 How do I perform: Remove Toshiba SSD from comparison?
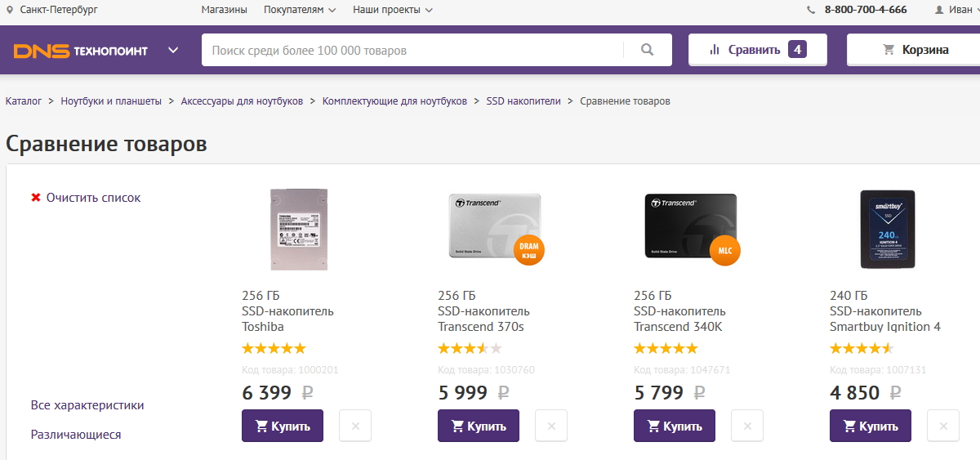(354, 426)
